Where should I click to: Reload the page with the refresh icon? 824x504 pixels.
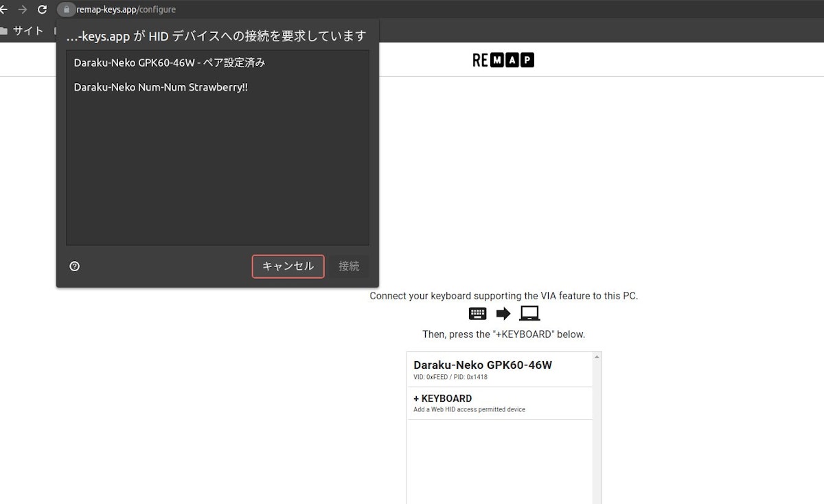point(42,10)
